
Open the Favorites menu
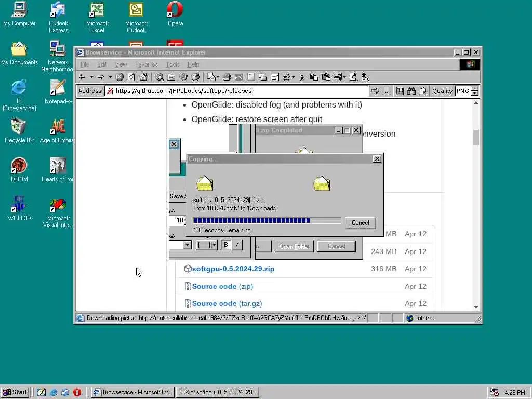pyautogui.click(x=146, y=64)
